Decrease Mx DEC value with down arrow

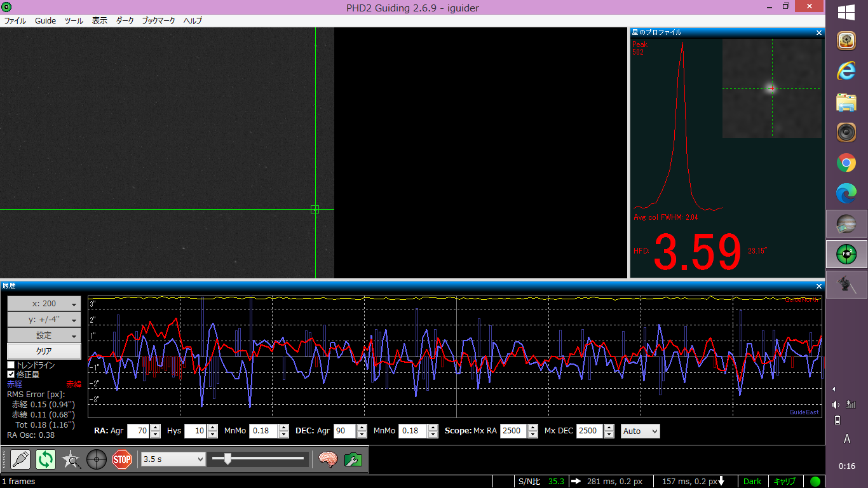(609, 435)
